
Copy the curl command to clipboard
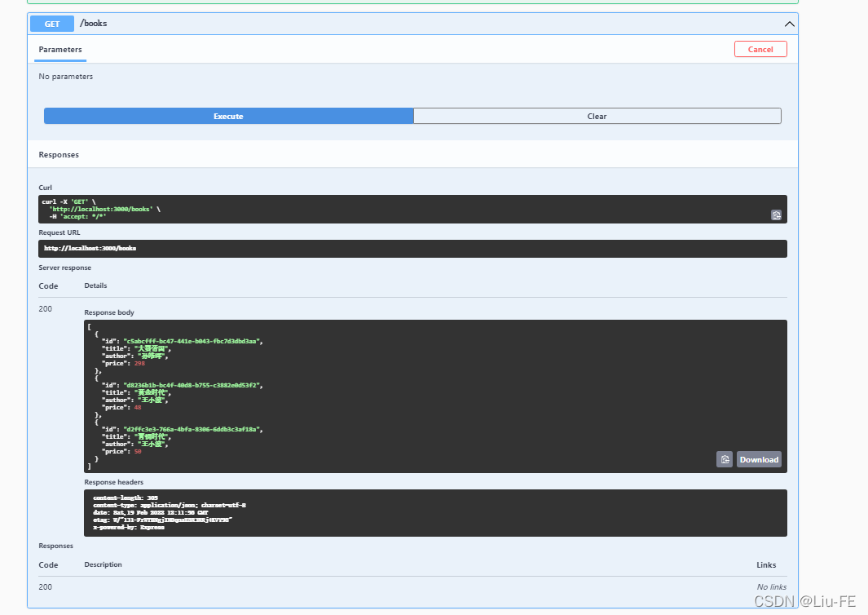pyautogui.click(x=776, y=215)
